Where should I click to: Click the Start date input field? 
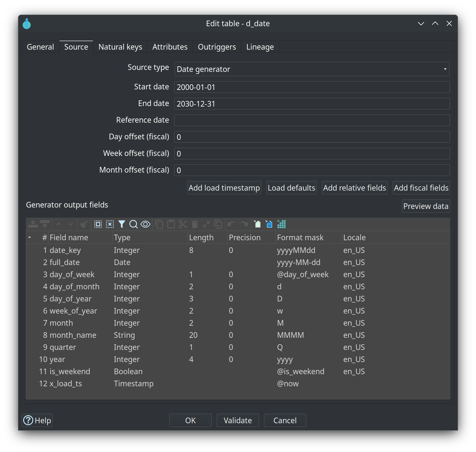(x=312, y=87)
